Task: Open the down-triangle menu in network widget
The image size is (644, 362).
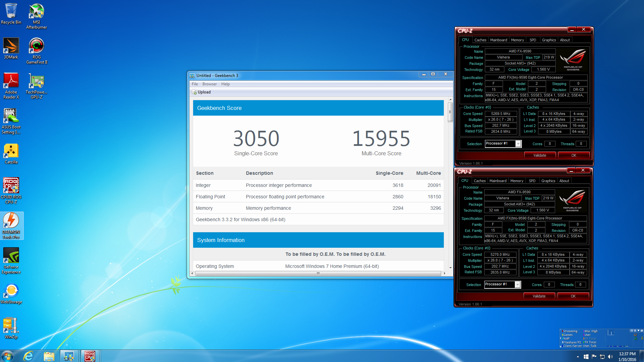Action: (638, 331)
